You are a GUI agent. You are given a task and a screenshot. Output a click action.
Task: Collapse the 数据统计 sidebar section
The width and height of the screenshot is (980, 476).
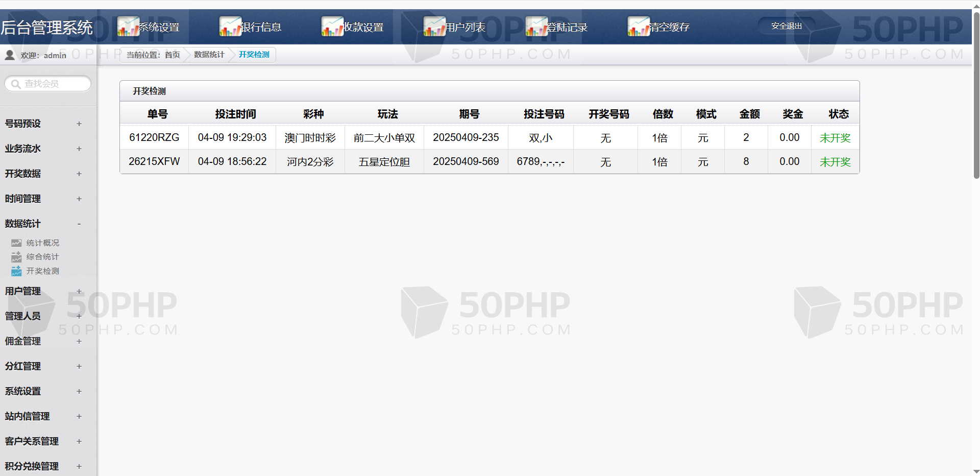(x=79, y=224)
